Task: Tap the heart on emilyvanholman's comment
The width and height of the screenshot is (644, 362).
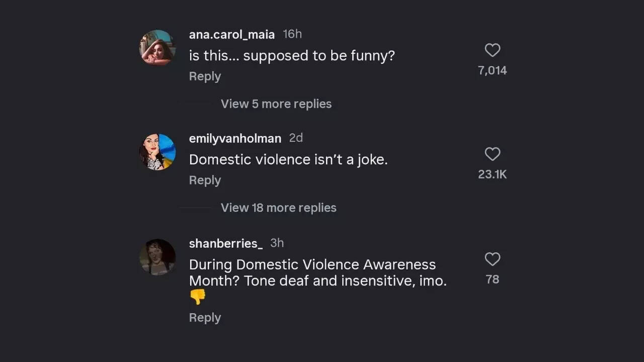Action: click(x=492, y=154)
